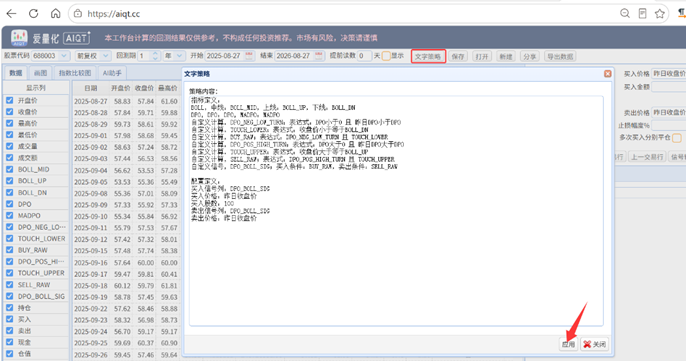686x361 pixels.
Task: Open the end date calendar picker
Action: tap(318, 56)
